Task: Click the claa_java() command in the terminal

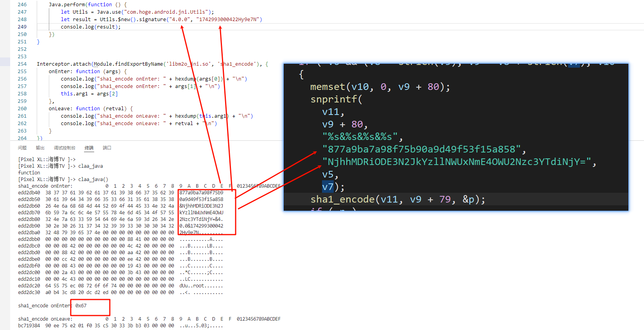Action: [93, 179]
